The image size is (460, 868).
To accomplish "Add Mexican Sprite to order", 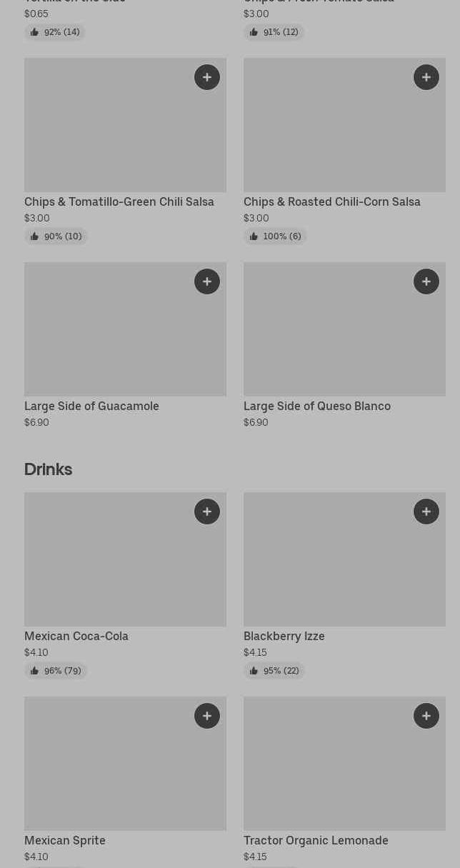I will [207, 716].
